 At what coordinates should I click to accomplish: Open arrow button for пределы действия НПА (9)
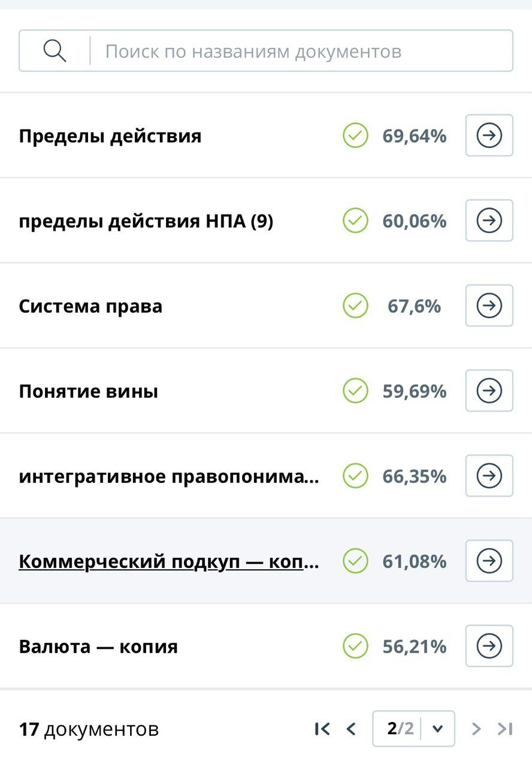pos(489,221)
